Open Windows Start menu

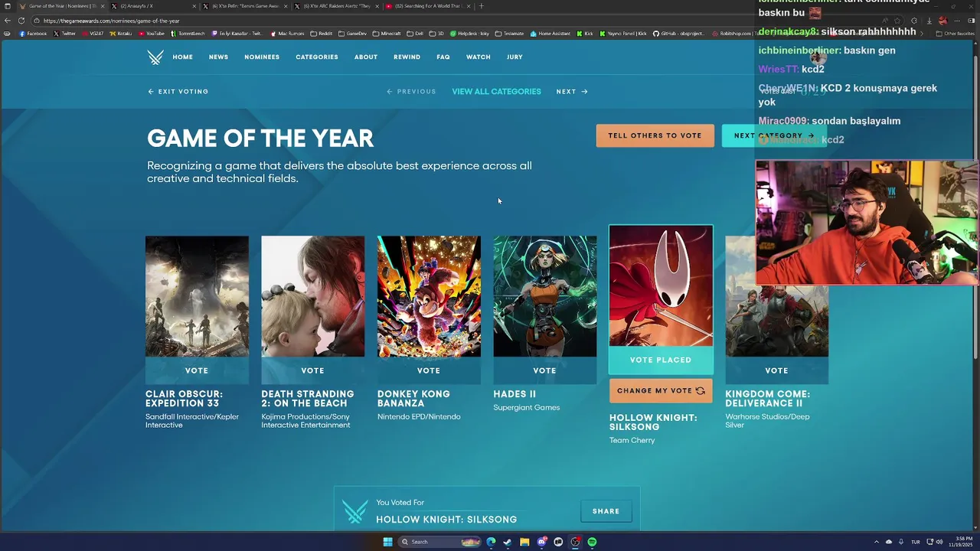pyautogui.click(x=387, y=542)
